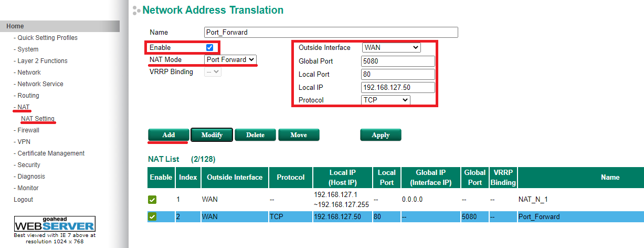Open the Outside Interface dropdown
Viewport: 644px width, 248px height.
coord(391,48)
